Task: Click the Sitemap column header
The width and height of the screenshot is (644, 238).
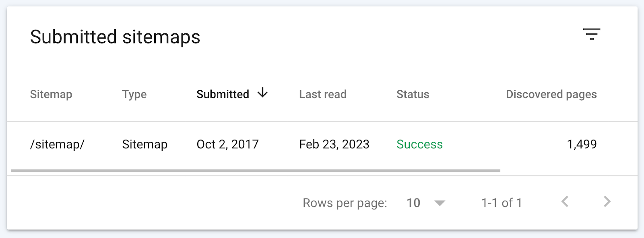Action: tap(51, 94)
